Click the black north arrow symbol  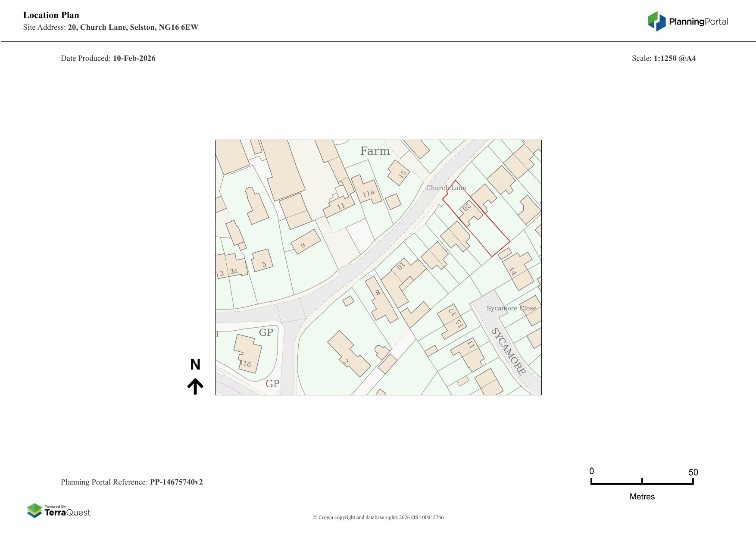coord(195,386)
